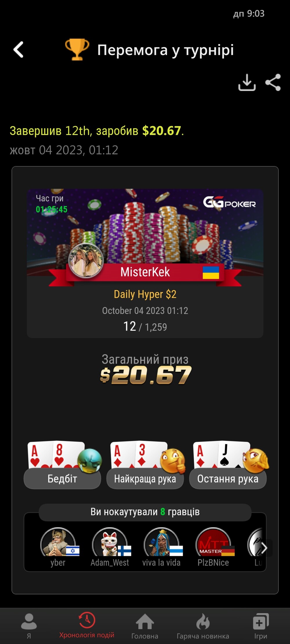The image size is (290, 644).
Task: Open MisterKek's profile avatar
Action: click(x=86, y=260)
